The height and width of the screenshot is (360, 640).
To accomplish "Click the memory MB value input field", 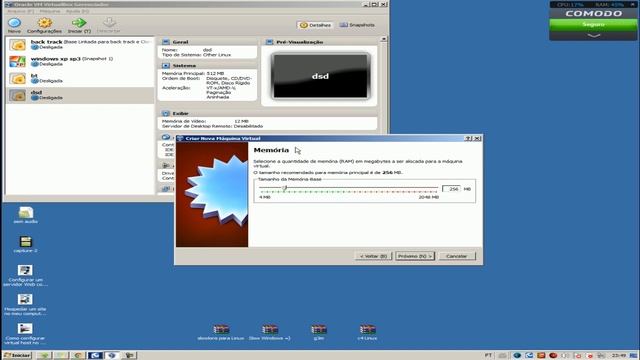I will [x=451, y=189].
